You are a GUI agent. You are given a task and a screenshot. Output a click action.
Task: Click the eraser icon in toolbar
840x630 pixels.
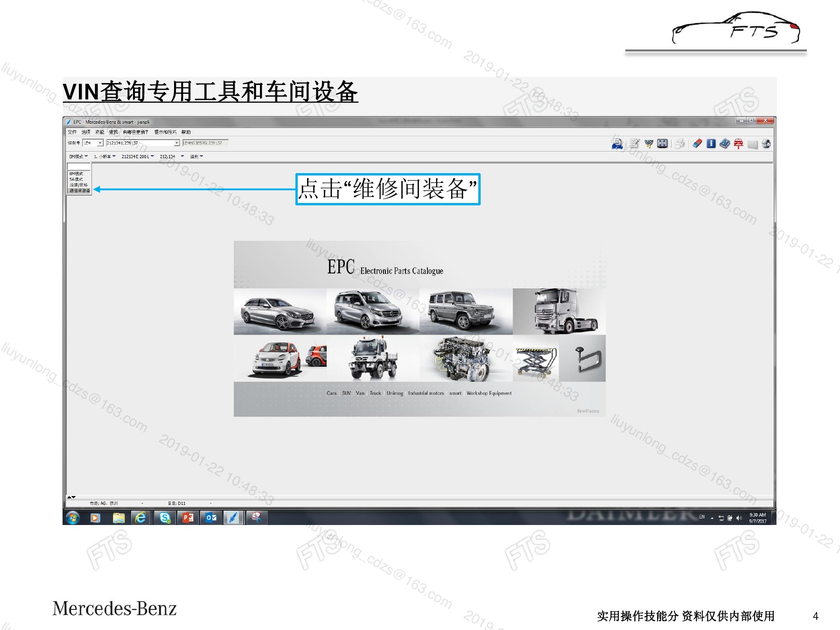pyautogui.click(x=697, y=144)
